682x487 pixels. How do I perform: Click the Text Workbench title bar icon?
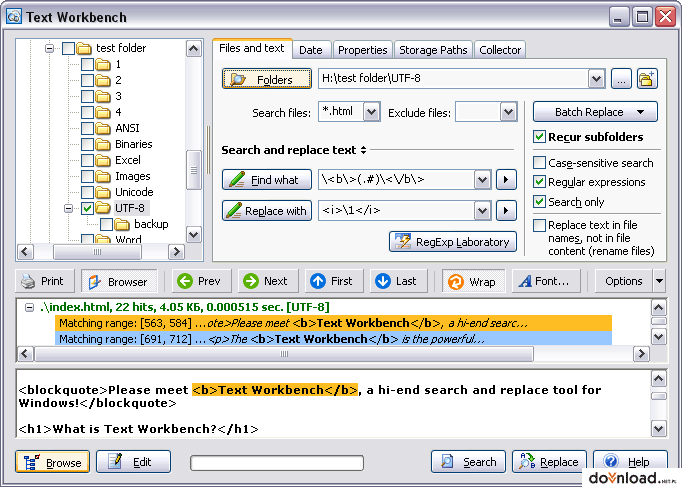click(x=13, y=17)
